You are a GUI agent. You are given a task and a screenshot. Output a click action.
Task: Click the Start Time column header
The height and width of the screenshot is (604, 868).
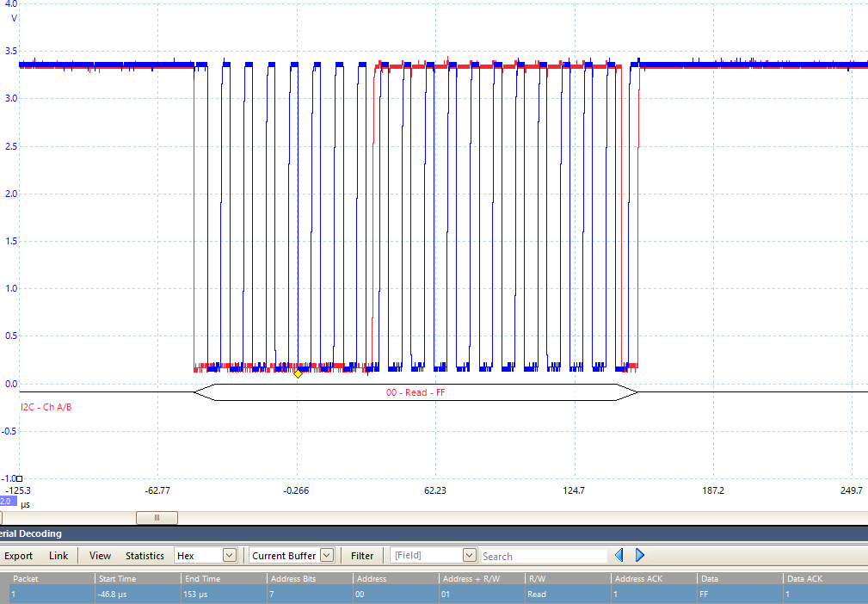[139, 578]
